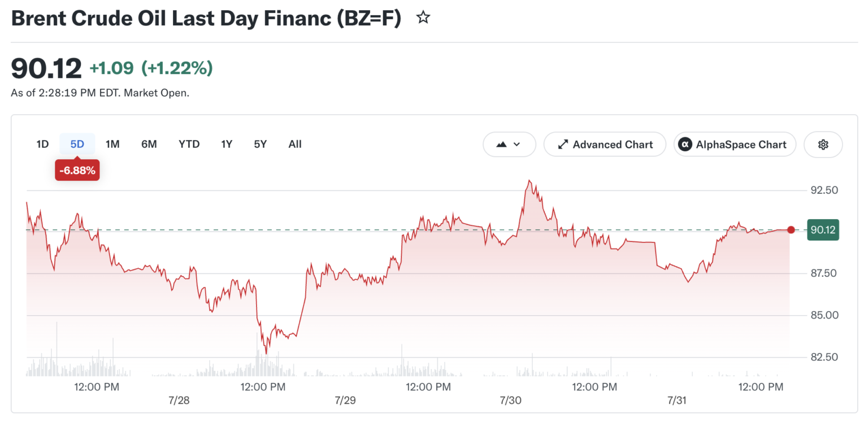Open the chart type dropdown chevron
868x424 pixels.
point(517,145)
